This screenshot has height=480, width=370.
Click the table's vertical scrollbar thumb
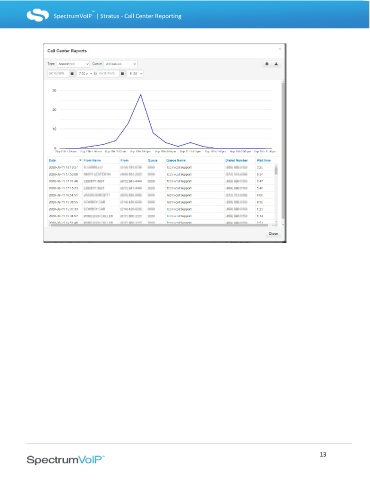click(x=276, y=170)
